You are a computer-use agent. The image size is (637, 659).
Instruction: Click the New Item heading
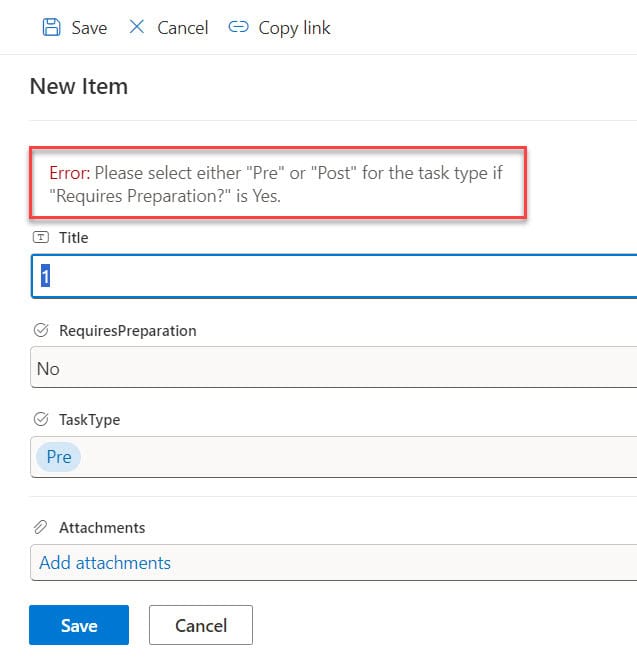(x=79, y=87)
